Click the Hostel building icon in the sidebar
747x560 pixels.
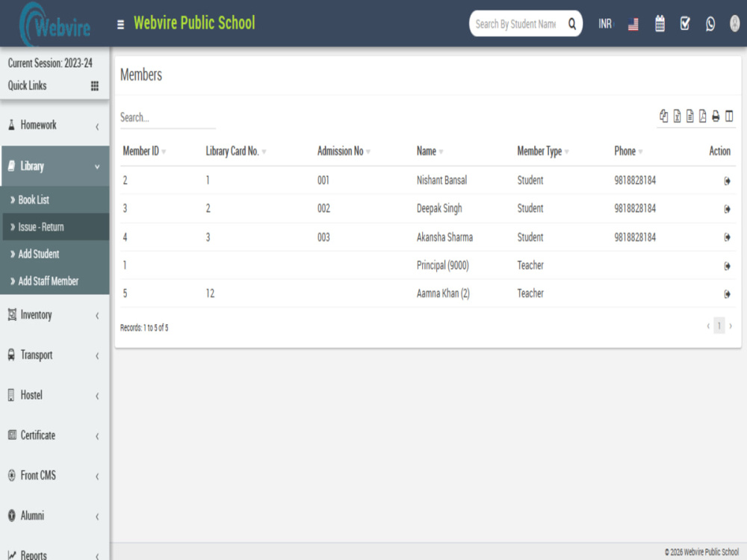11,395
